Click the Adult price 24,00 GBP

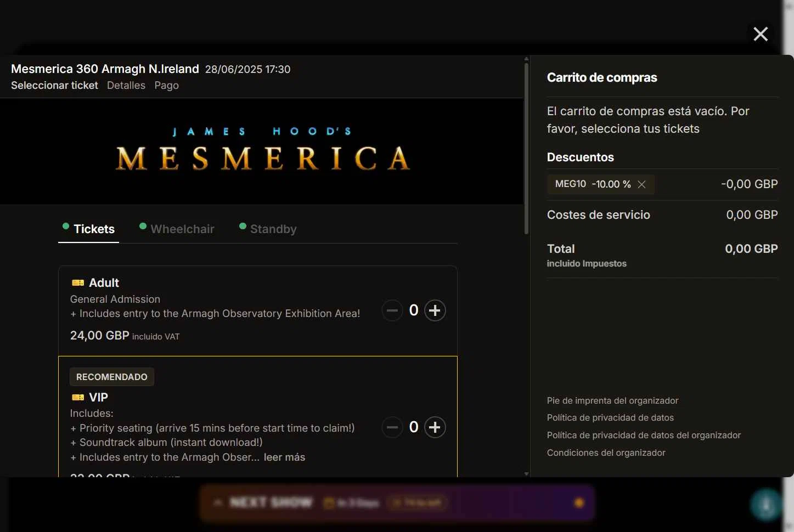(x=100, y=335)
